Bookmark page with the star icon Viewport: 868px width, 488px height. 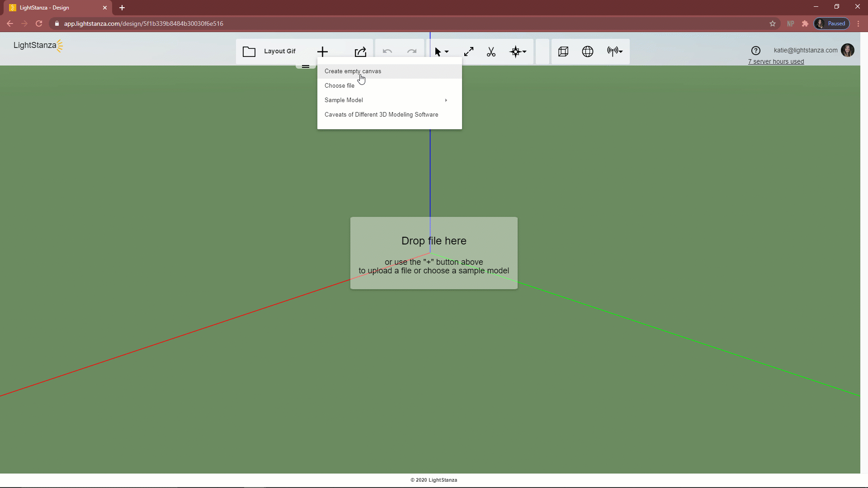click(x=772, y=23)
